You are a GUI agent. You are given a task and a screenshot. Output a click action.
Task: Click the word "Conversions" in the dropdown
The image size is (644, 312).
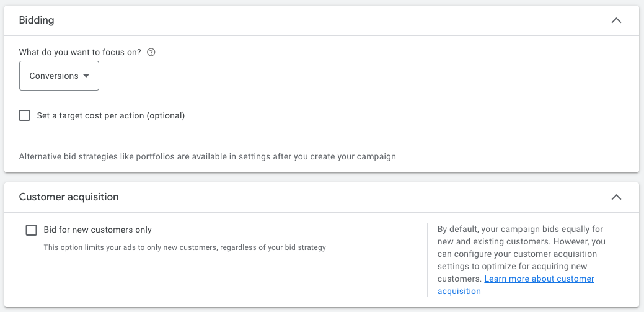tap(54, 76)
